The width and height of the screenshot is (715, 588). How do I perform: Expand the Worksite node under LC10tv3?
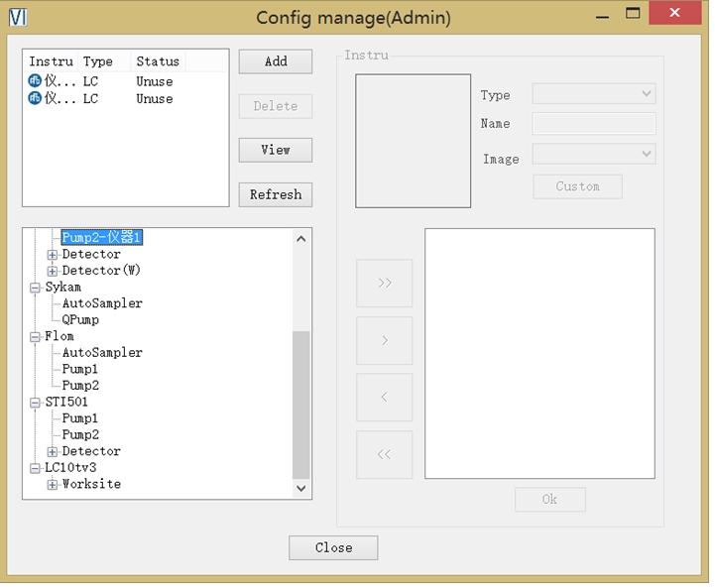(53, 485)
